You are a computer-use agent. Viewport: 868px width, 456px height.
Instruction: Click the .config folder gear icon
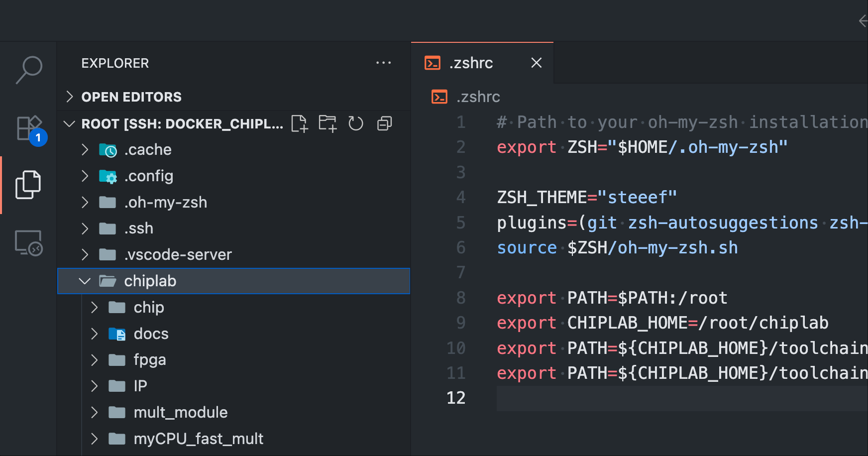click(108, 176)
